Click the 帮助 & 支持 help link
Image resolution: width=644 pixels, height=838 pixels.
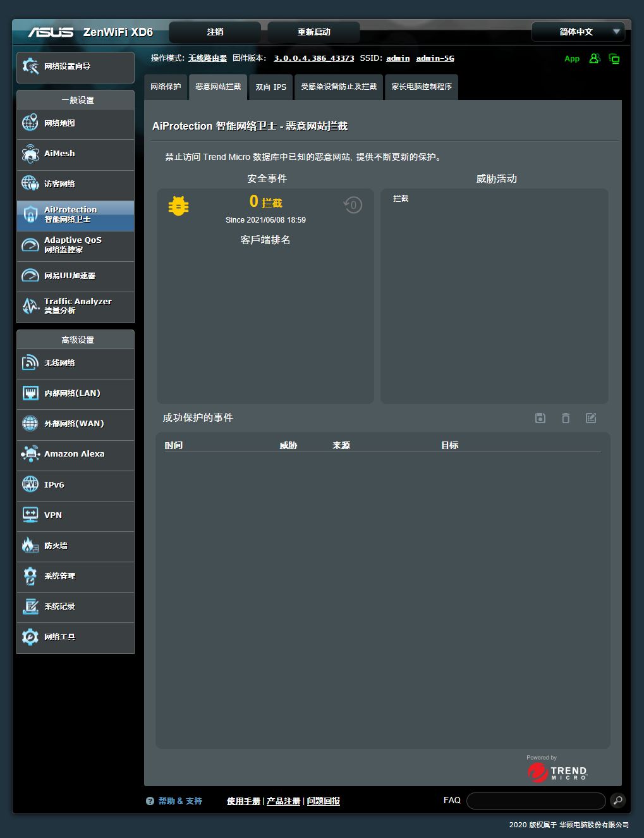click(180, 801)
